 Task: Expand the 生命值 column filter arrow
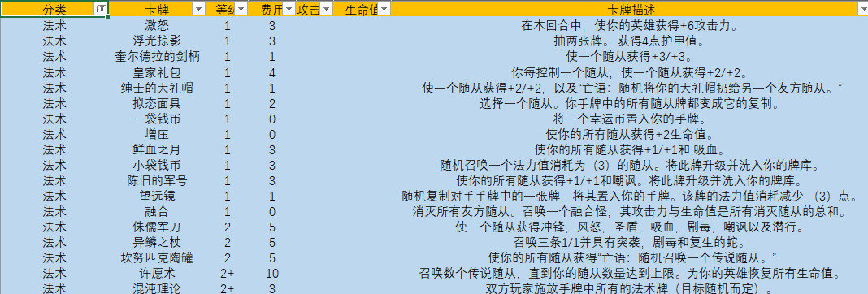pos(384,9)
